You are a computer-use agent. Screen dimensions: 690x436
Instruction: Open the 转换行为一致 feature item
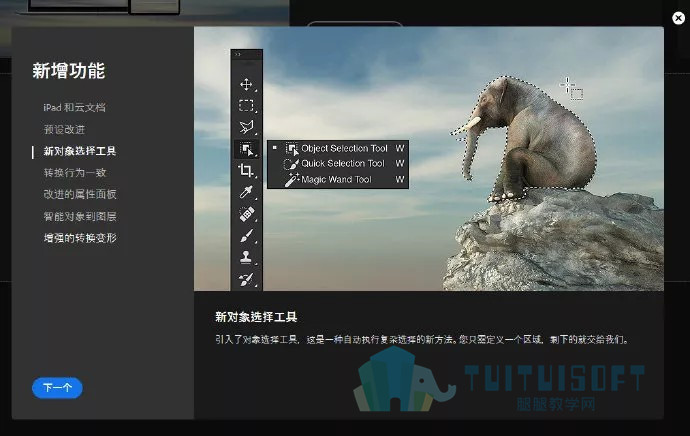pyautogui.click(x=75, y=172)
